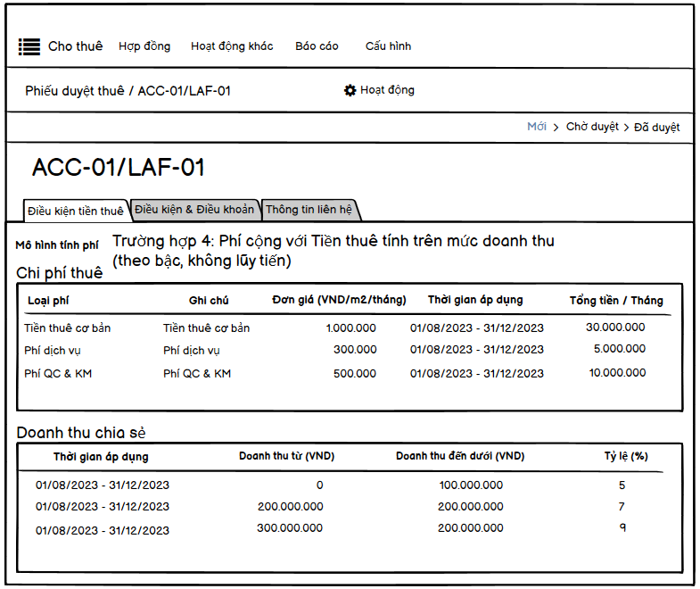
Task: Click monthly total 30.000.000
Action: 615,328
